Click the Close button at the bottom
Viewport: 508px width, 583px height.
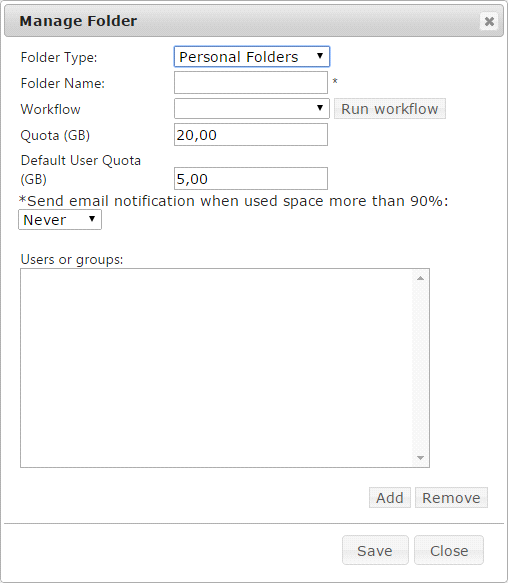tap(449, 550)
